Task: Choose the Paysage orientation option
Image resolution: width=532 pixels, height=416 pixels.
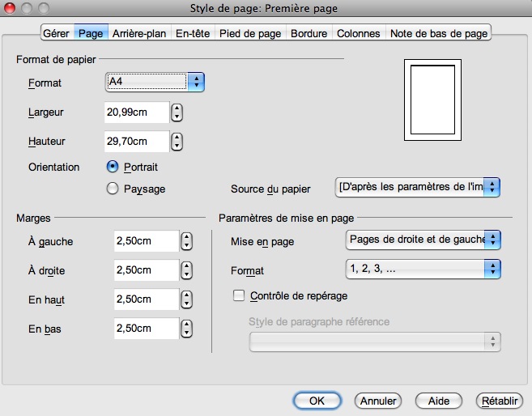Action: 113,189
